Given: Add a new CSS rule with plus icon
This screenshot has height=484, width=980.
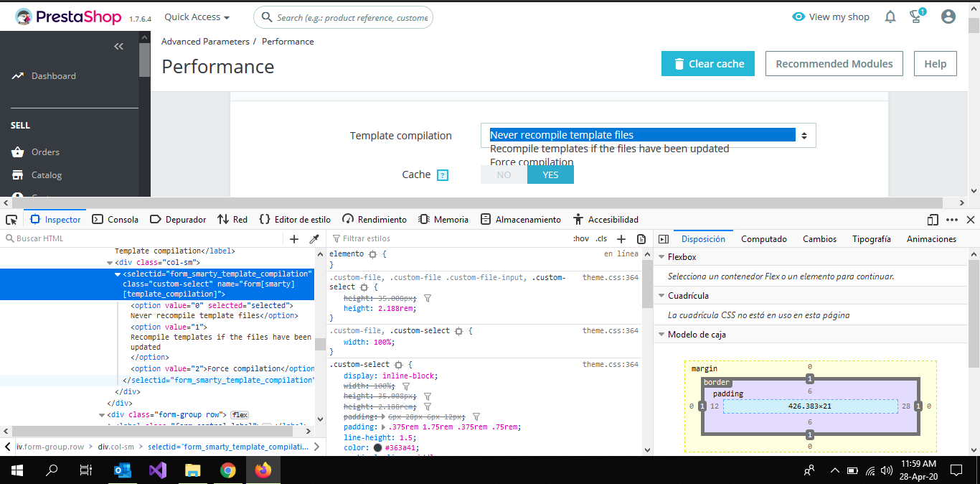Looking at the screenshot, I should [622, 239].
